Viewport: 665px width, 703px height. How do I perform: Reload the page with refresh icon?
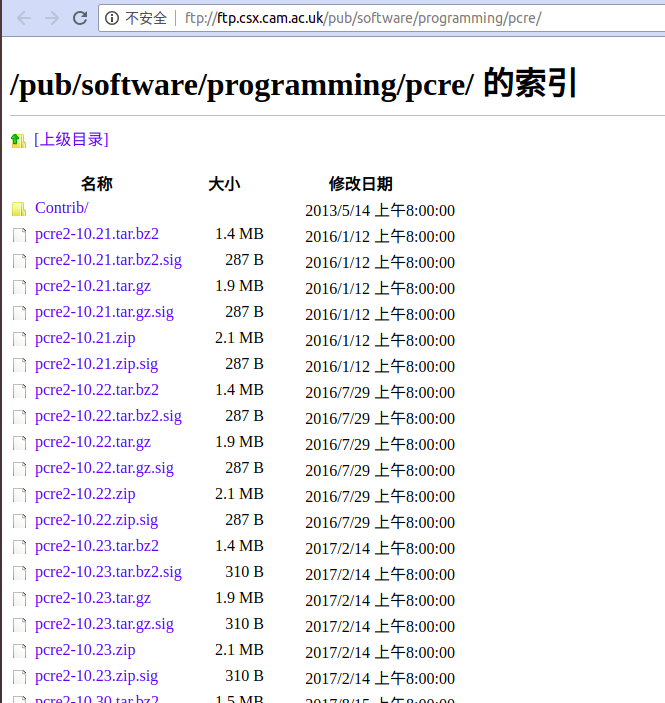click(x=80, y=18)
